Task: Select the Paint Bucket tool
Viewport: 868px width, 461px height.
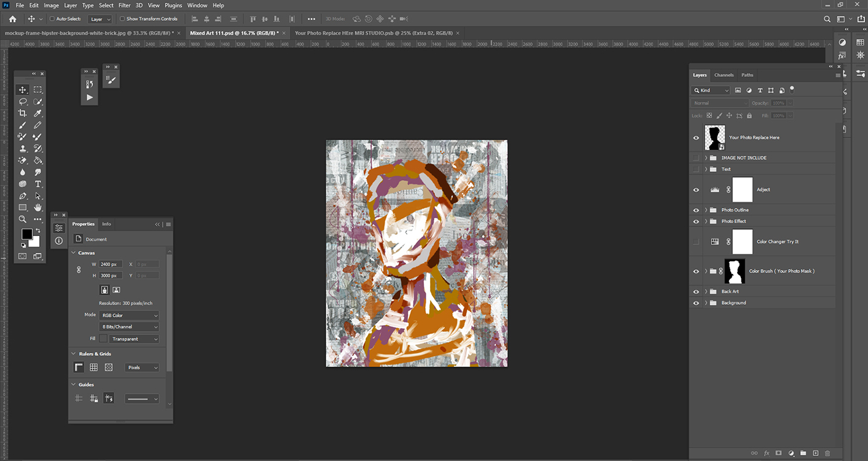Action: click(x=37, y=160)
